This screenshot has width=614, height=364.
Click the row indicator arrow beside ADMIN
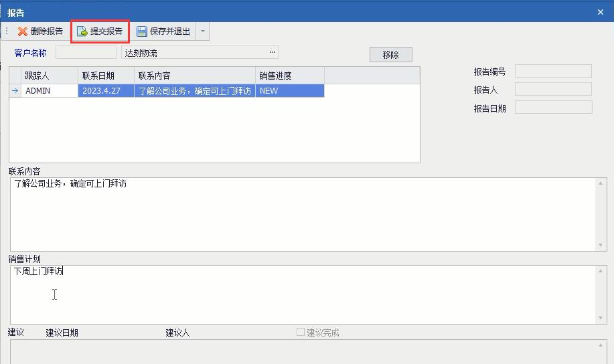click(x=15, y=91)
